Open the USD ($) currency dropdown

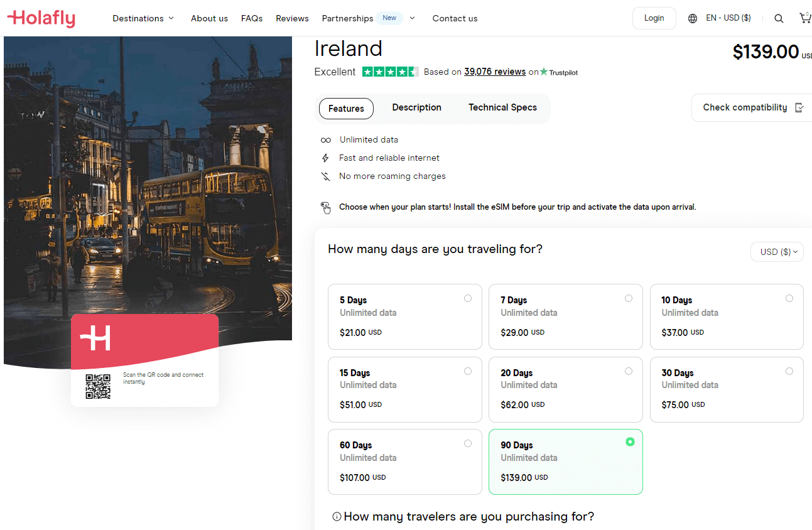pyautogui.click(x=777, y=252)
